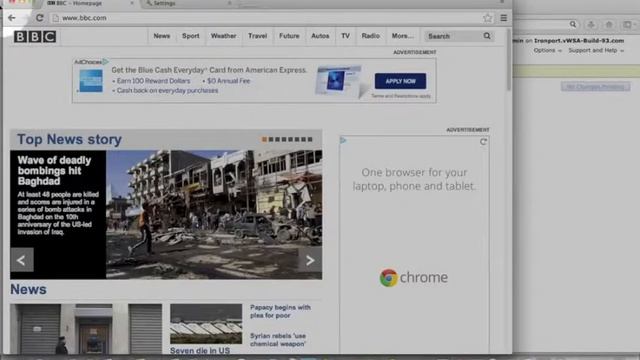
Task: Open the Future section
Action: pyautogui.click(x=289, y=36)
